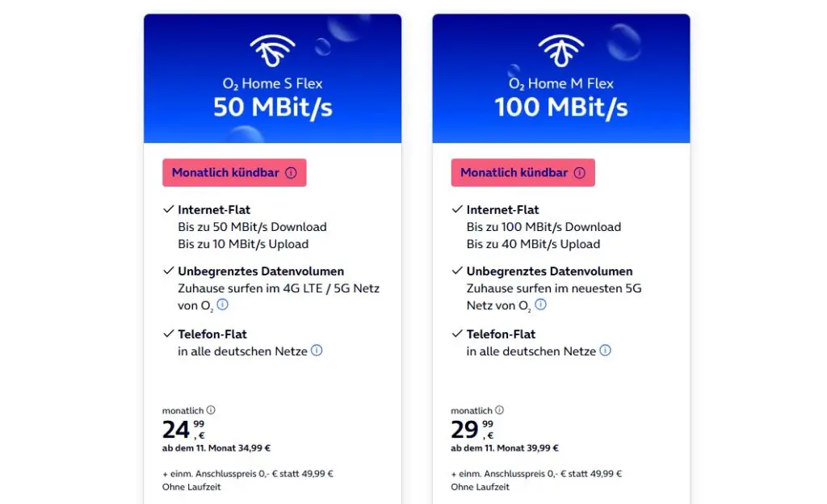Click the 24,99 € monthly price
The image size is (827, 504).
point(183,428)
